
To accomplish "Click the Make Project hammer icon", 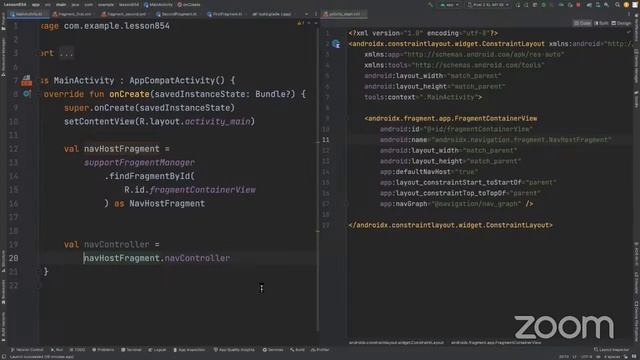I will tap(430, 5).
